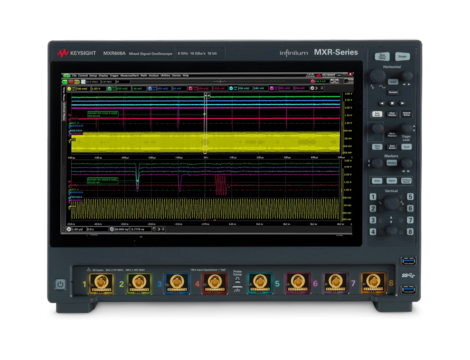Tap the Vertical scale knob
Image resolution: width=470 pixels, height=360 pixels.
392,202
